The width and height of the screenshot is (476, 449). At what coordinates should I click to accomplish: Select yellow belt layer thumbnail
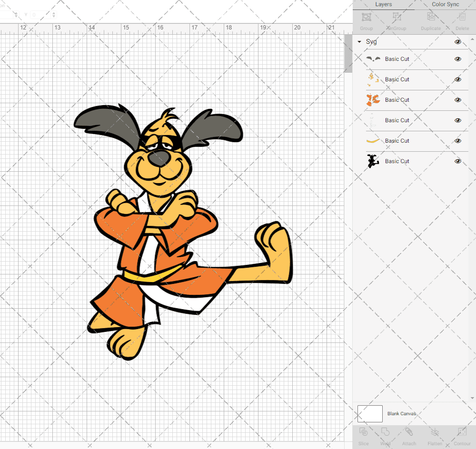[373, 141]
